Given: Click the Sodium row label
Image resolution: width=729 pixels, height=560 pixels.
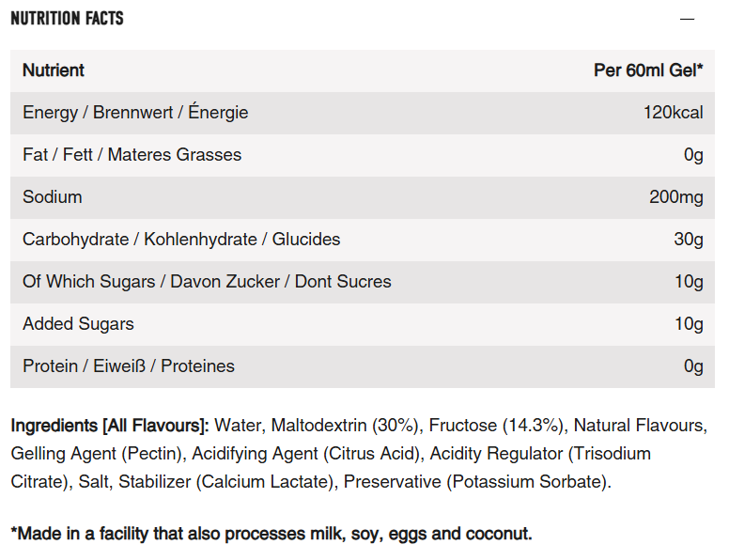Looking at the screenshot, I should click(53, 197).
